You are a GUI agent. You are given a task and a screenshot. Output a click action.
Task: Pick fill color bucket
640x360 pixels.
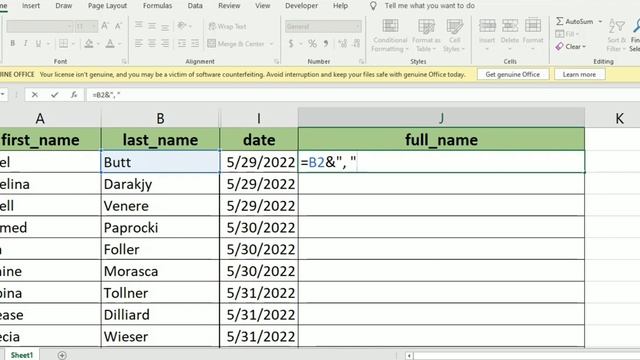(89, 43)
